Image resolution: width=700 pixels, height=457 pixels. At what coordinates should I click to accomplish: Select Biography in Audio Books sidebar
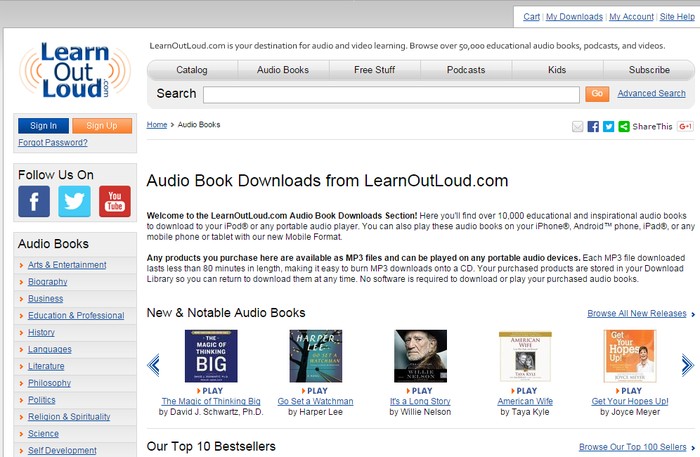[x=47, y=282]
